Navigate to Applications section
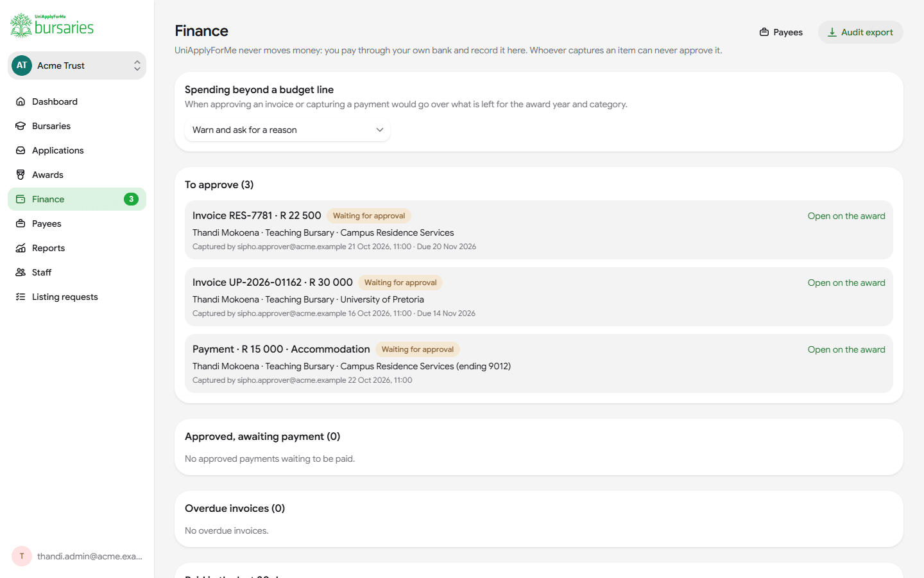 pos(77,150)
